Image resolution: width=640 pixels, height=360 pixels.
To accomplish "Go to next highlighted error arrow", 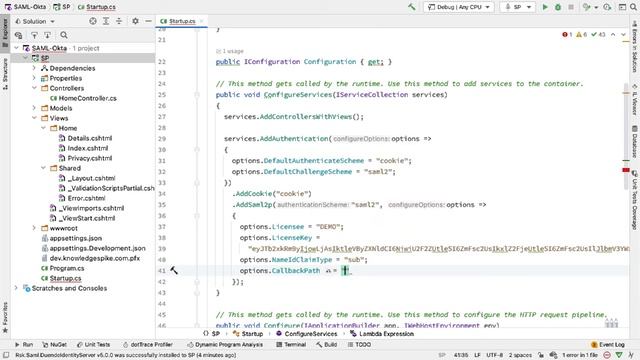I will [624, 35].
